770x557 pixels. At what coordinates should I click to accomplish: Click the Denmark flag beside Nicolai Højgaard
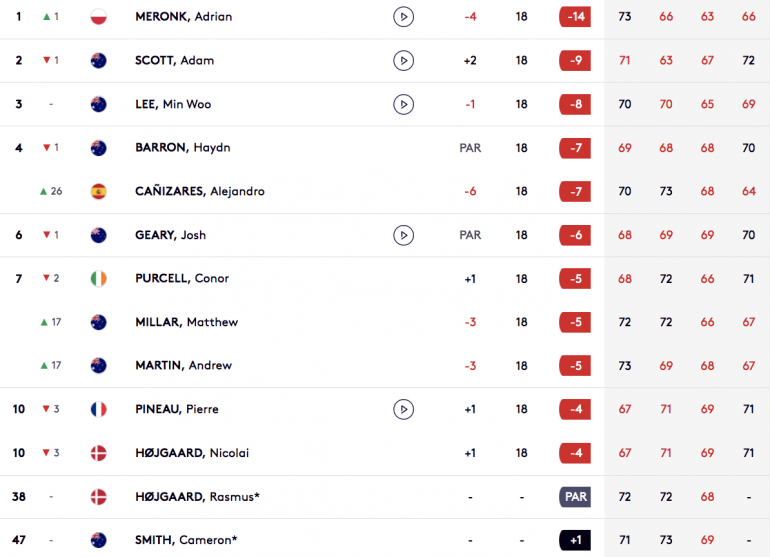pos(99,453)
